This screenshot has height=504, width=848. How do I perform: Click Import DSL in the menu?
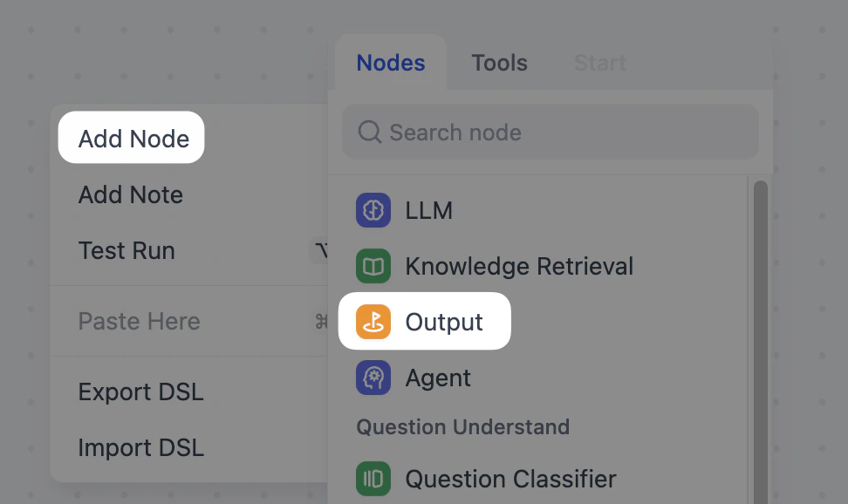coord(140,447)
